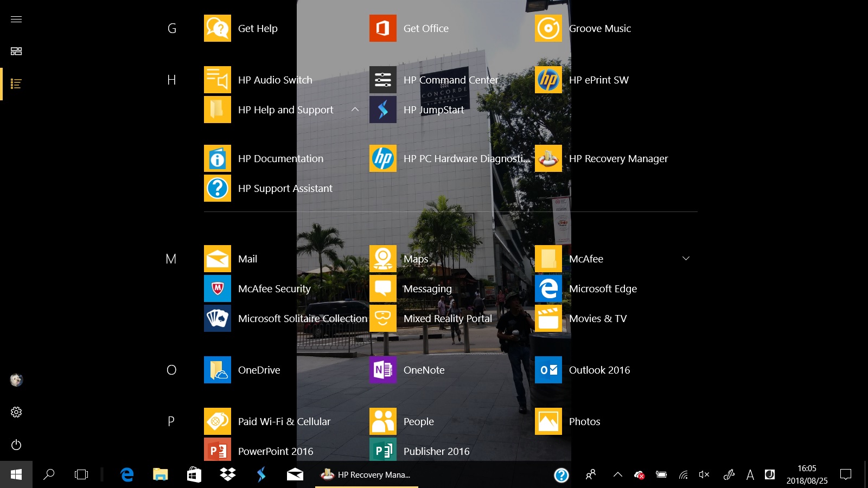Open the People taskbar icon
This screenshot has width=868, height=488.
pos(591,474)
